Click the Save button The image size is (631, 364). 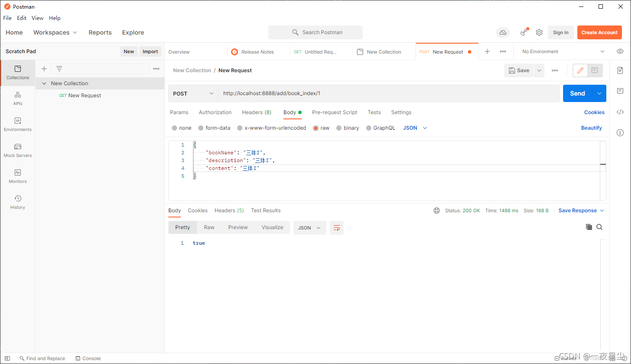coord(519,70)
